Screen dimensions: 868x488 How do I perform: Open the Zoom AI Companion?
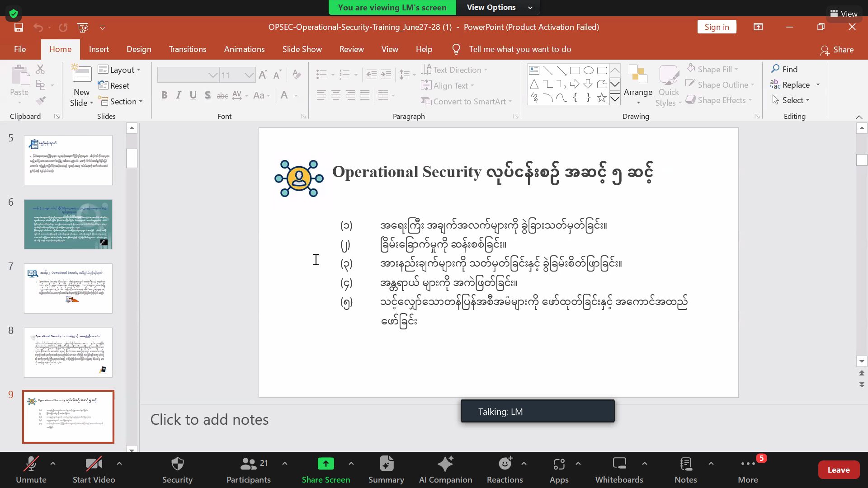[x=445, y=469]
